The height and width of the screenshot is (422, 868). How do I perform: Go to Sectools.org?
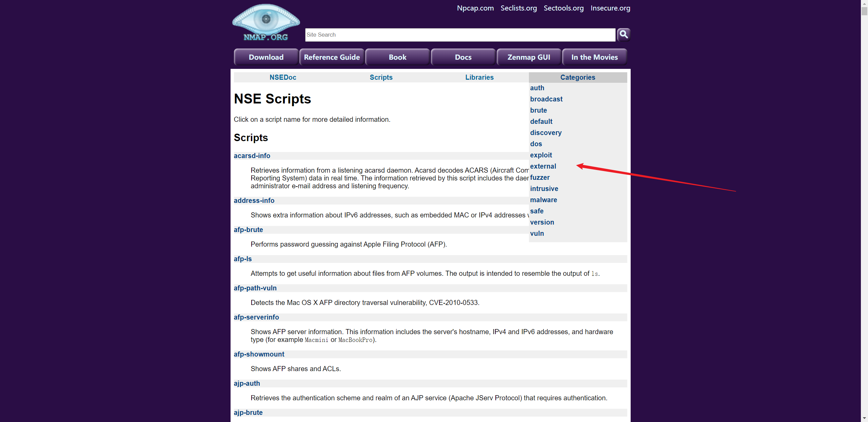(564, 8)
